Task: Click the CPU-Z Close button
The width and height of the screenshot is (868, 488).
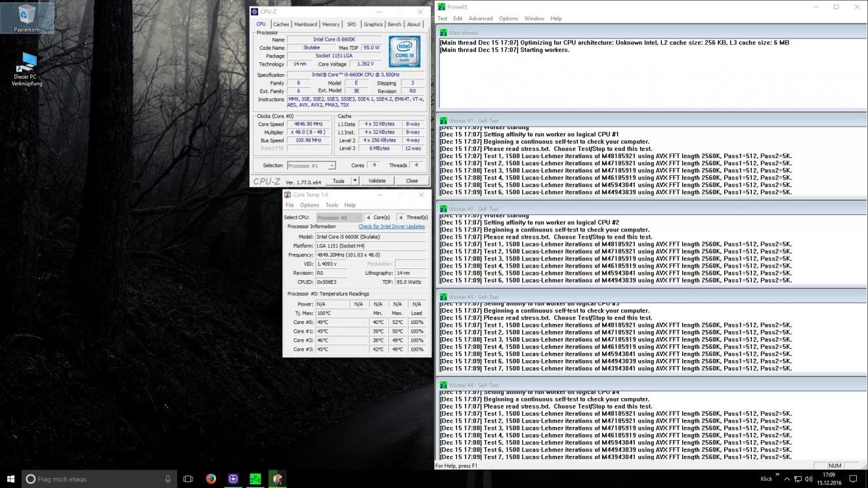Action: click(412, 181)
